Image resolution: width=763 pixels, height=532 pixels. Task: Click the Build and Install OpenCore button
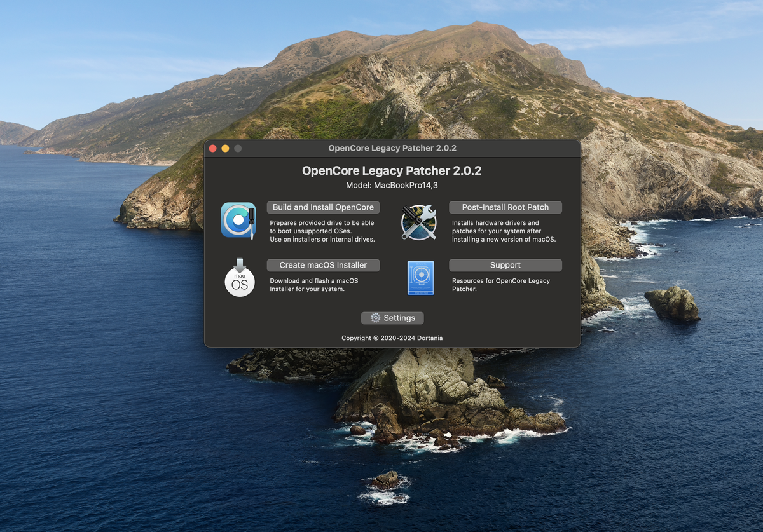pyautogui.click(x=323, y=207)
